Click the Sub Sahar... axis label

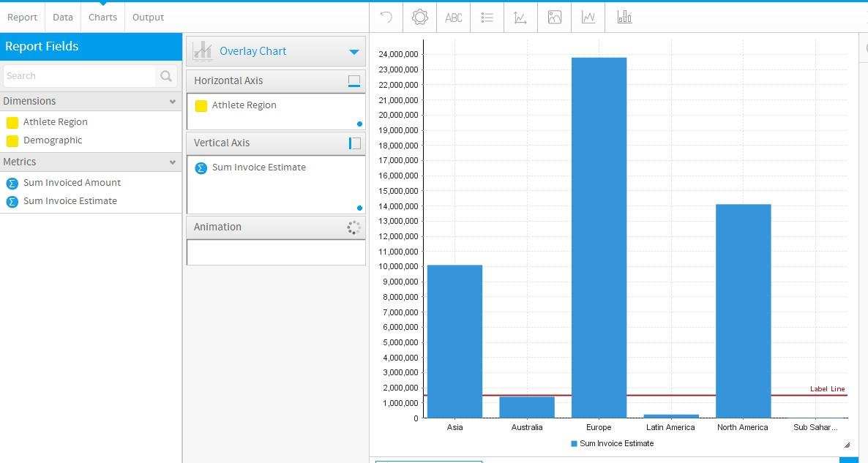coord(815,427)
